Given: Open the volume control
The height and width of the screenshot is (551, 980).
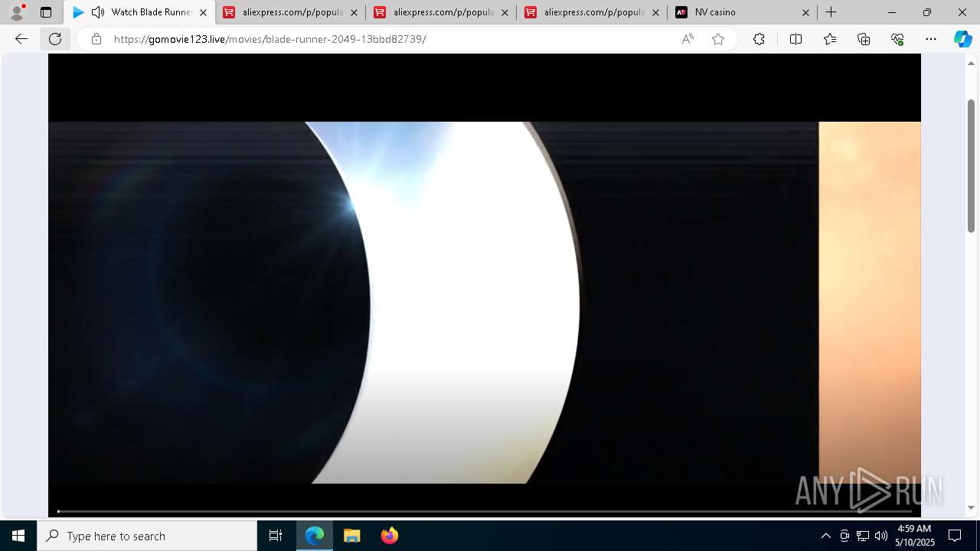Looking at the screenshot, I should pos(881,536).
